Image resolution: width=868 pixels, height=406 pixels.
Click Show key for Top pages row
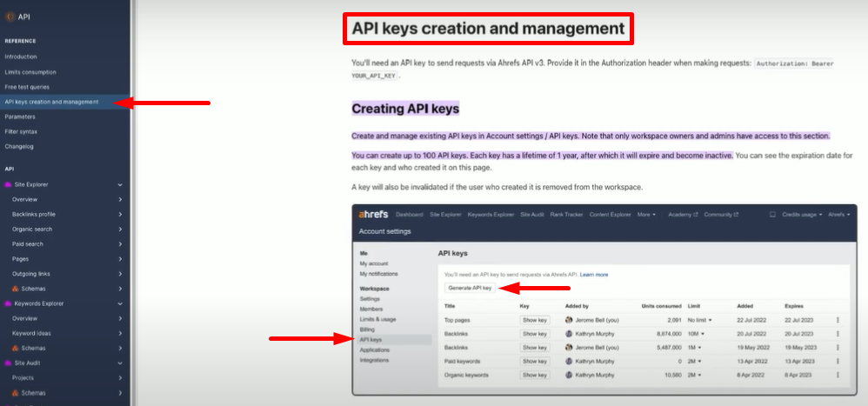[x=535, y=320]
